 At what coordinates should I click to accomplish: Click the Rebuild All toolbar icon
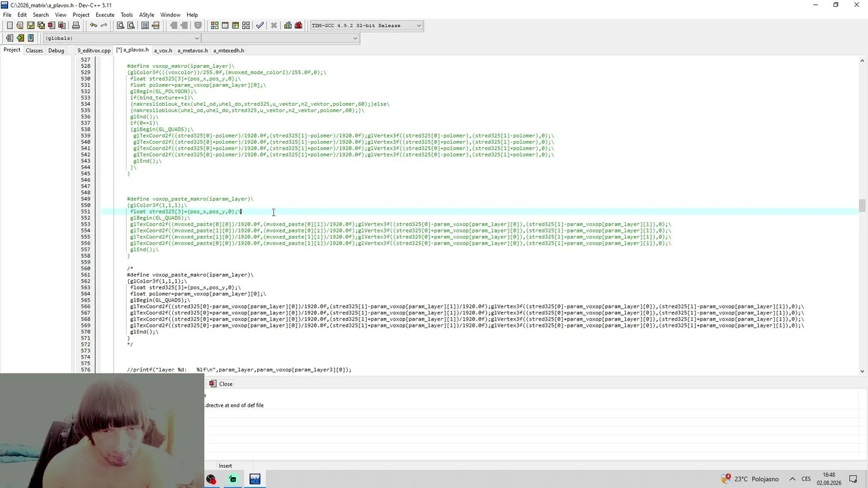[x=246, y=25]
